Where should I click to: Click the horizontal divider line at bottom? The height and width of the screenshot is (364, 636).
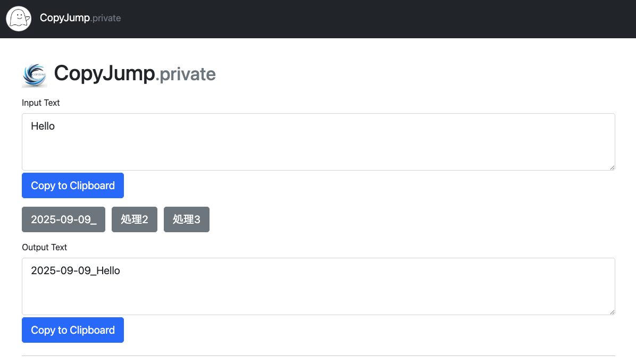pyautogui.click(x=318, y=355)
